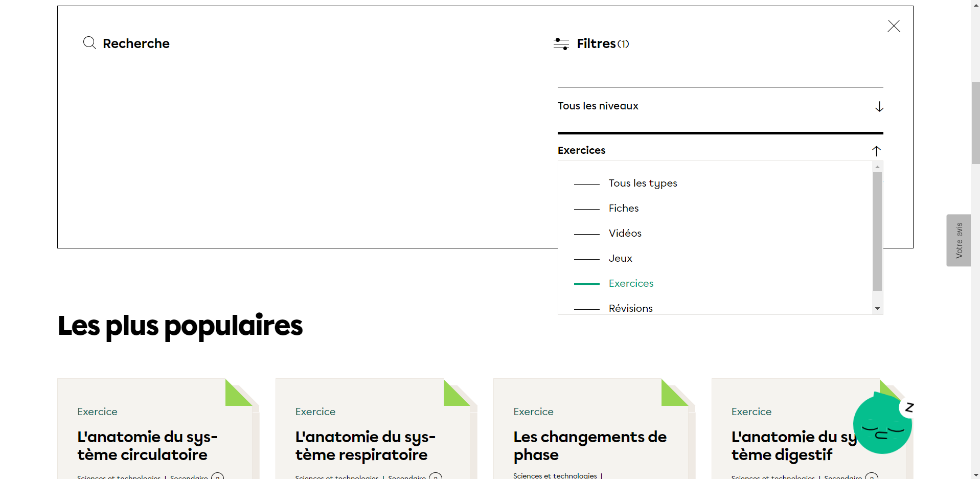
Task: Click the up arrow beside Exercices
Action: pos(876,151)
